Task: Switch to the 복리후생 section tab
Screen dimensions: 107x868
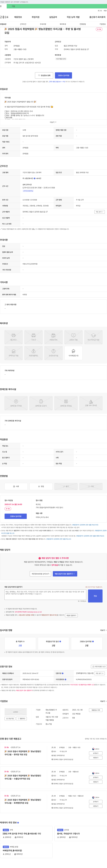Action: pos(63,24)
